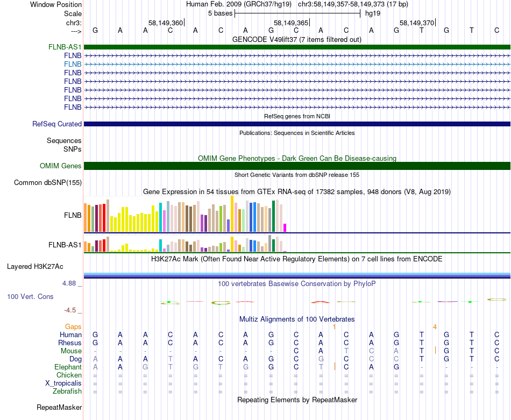Image resolution: width=511 pixels, height=420 pixels.
Task: Click the orange gap count 1
Action: [334, 327]
